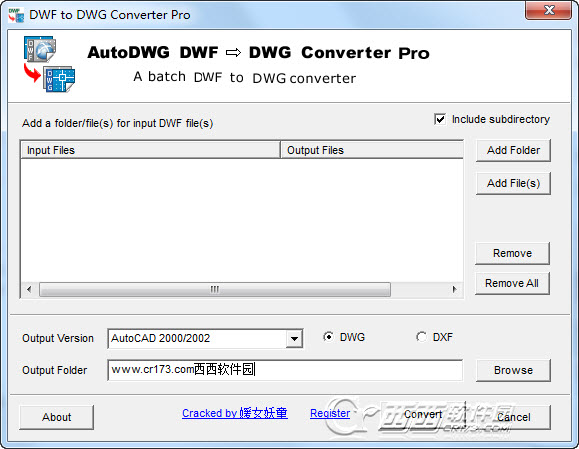This screenshot has height=449, width=579.
Task: Click the Input Files column header
Action: pyautogui.click(x=150, y=150)
